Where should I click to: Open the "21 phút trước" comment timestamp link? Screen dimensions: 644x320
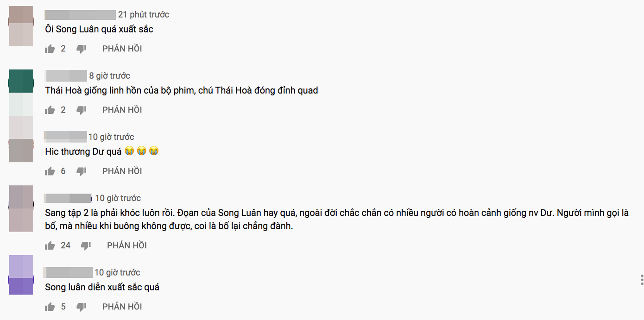(x=144, y=14)
